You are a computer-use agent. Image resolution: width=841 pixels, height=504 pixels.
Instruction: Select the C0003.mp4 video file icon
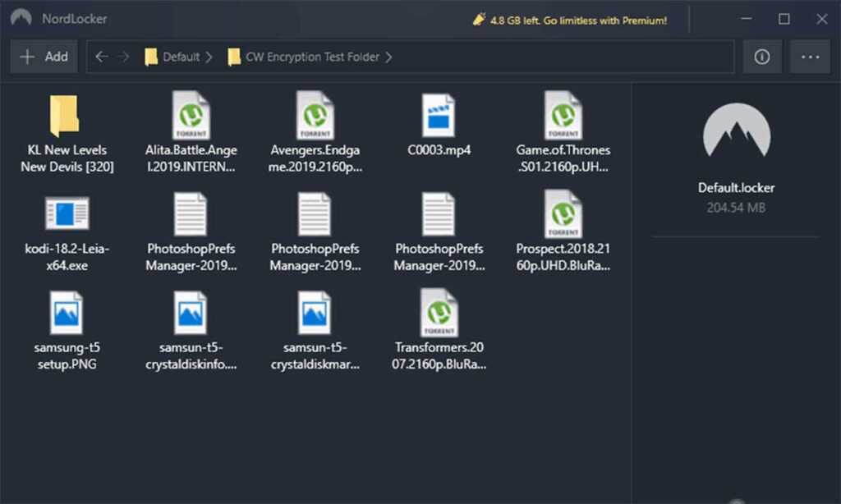(439, 115)
